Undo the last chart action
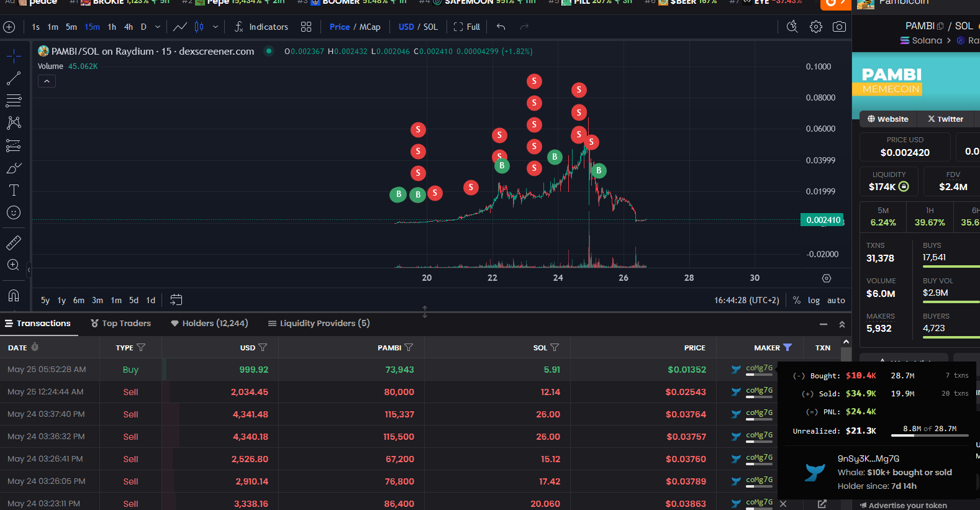Image resolution: width=980 pixels, height=510 pixels. [501, 27]
